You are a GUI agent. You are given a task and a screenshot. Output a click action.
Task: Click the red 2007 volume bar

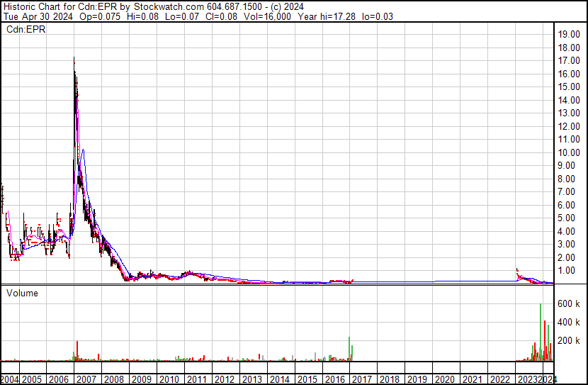coord(77,351)
